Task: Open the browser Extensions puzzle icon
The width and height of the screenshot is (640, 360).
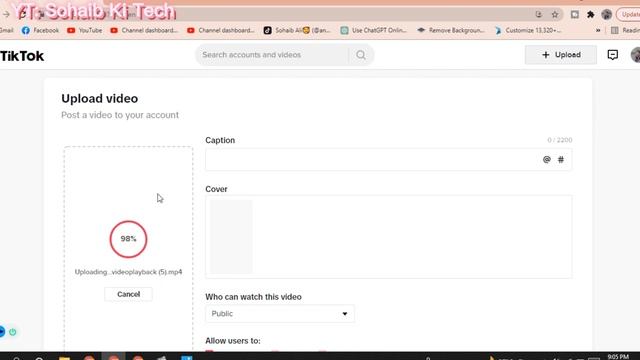Action: 591,15
